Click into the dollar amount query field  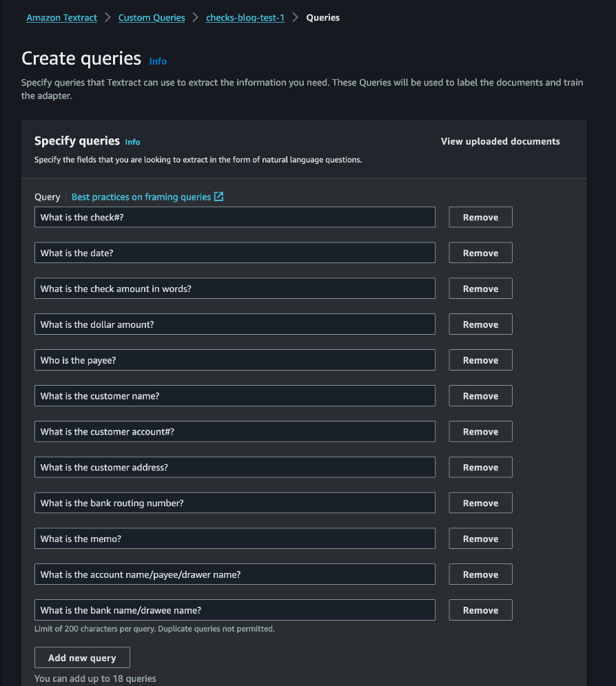(234, 324)
